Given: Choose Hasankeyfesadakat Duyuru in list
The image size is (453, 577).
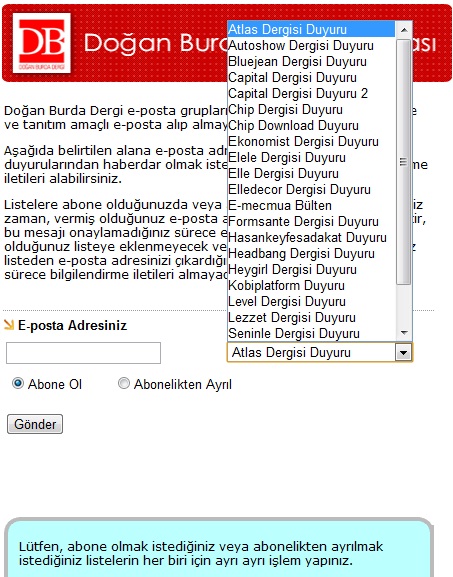Looking at the screenshot, I should tap(311, 237).
